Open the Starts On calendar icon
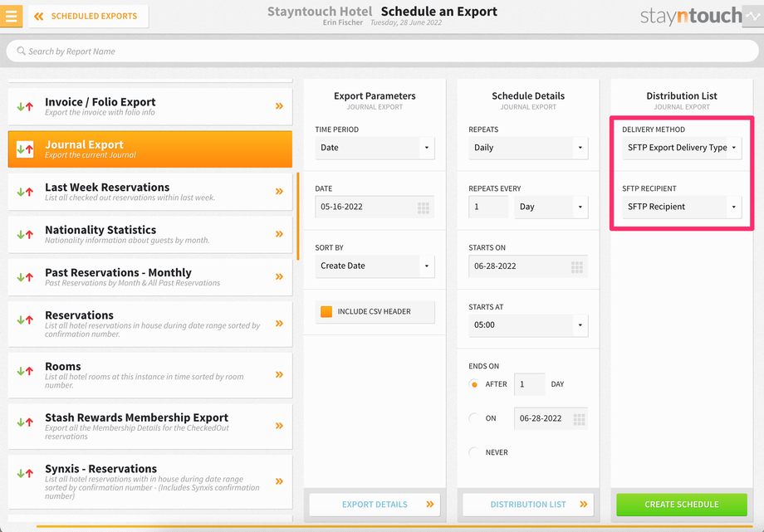This screenshot has width=764, height=532. click(x=577, y=267)
